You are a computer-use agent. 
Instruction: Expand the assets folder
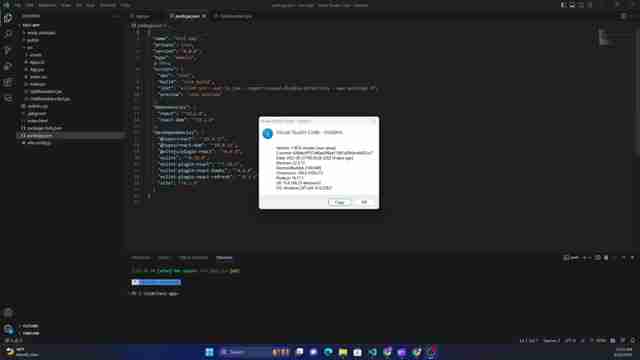(36, 55)
